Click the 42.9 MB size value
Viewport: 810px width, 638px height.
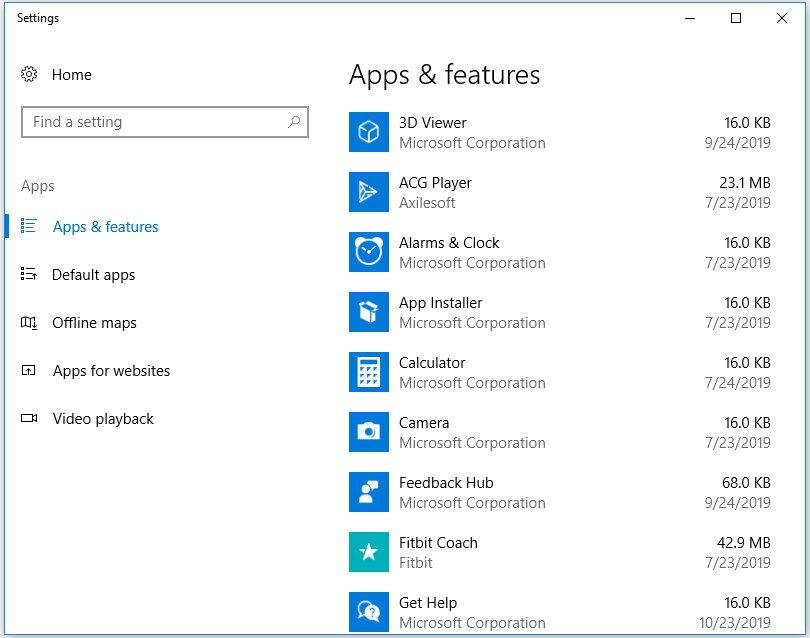point(744,543)
